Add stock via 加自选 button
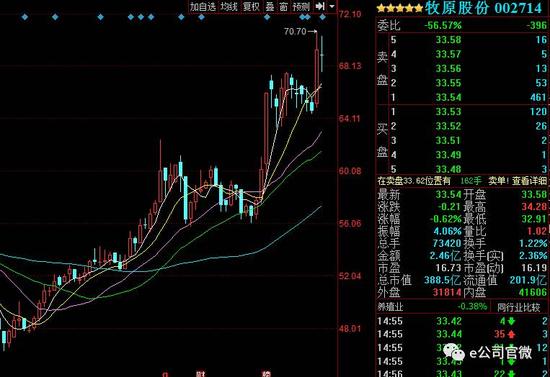The width and height of the screenshot is (550, 377). (x=203, y=6)
